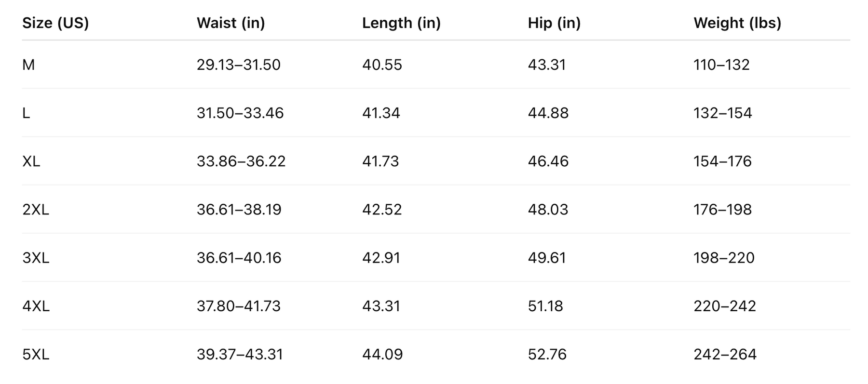The image size is (868, 384).
Task: Click length value 42.52
Action: tap(382, 210)
